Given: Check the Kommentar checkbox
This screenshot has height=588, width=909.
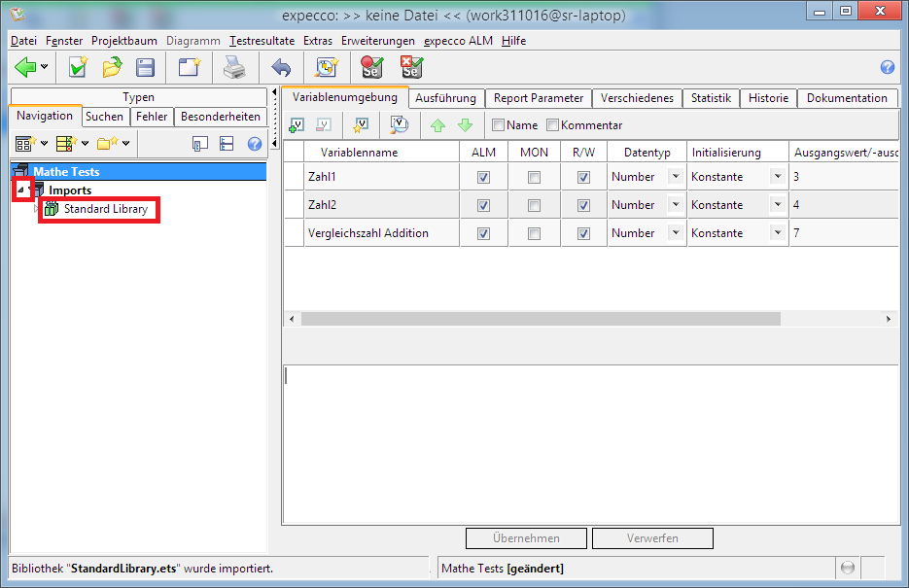Looking at the screenshot, I should tap(553, 124).
